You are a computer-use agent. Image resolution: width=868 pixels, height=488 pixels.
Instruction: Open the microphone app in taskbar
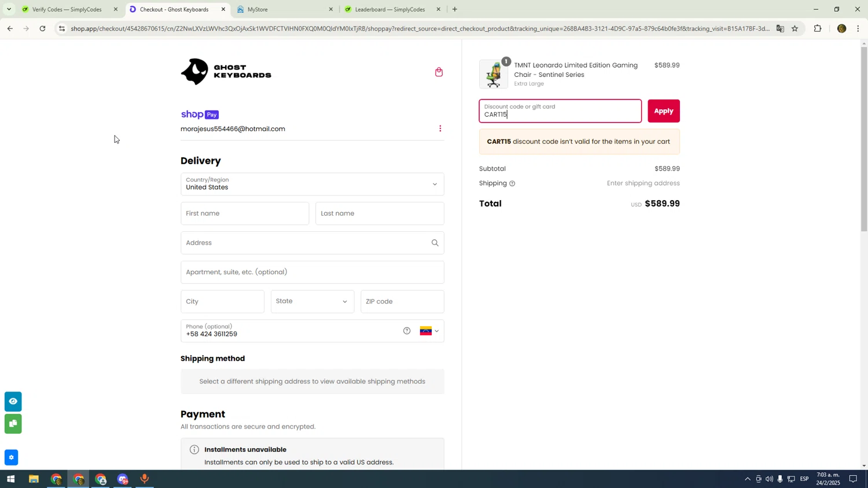[145, 479]
